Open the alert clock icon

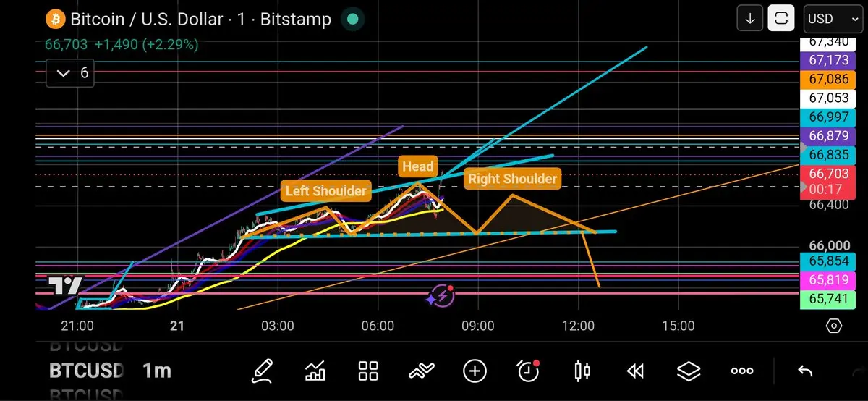529,371
